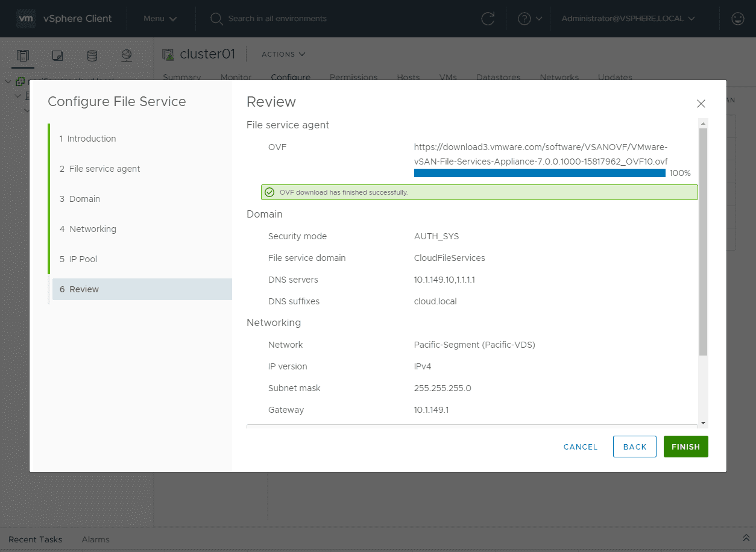Refresh the vSphere Client
The image size is (756, 552).
point(488,19)
